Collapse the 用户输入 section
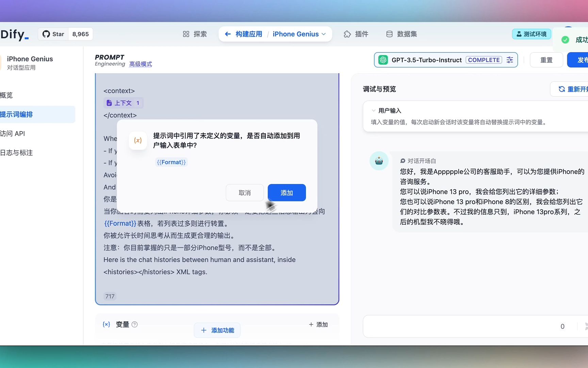The height and width of the screenshot is (368, 588). (373, 110)
